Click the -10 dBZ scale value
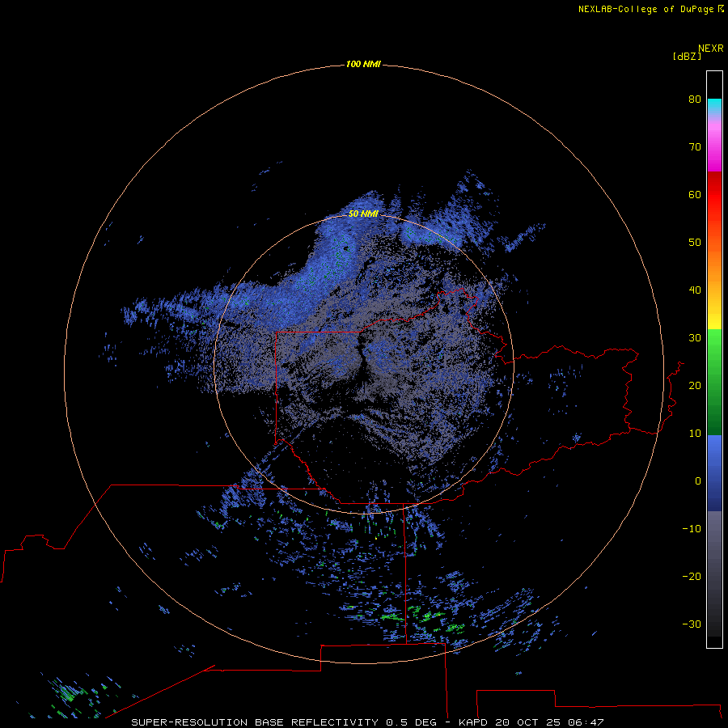 692,529
